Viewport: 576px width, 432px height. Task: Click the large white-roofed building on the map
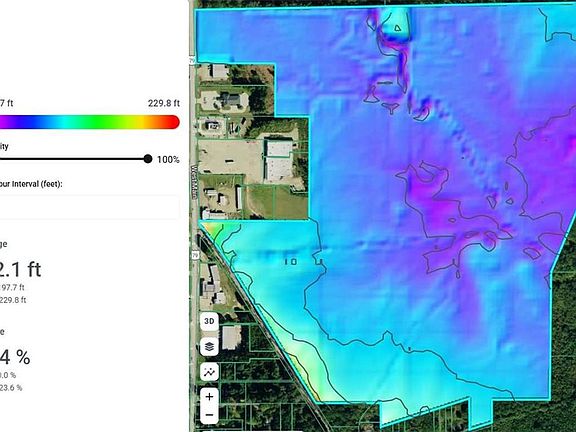click(x=279, y=160)
